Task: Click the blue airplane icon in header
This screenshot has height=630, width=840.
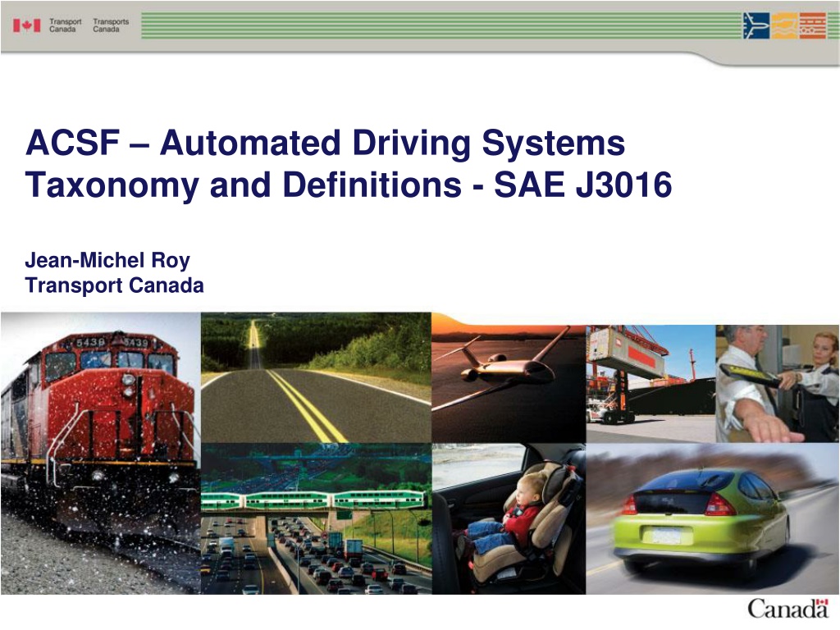Action: 756,25
